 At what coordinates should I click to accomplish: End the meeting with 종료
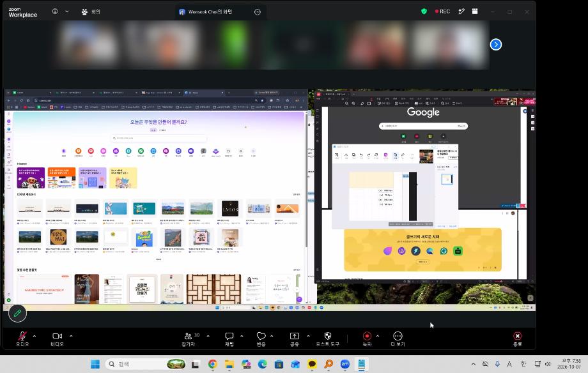tap(518, 339)
